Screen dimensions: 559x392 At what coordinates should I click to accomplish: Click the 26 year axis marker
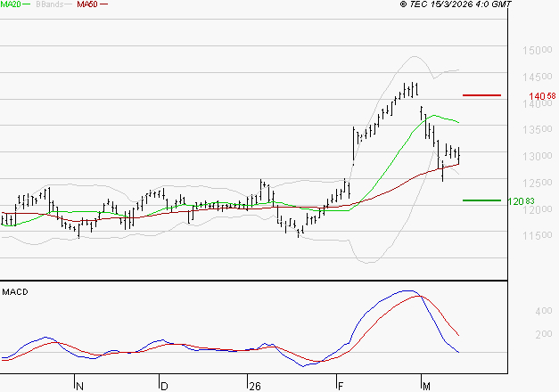pos(255,387)
